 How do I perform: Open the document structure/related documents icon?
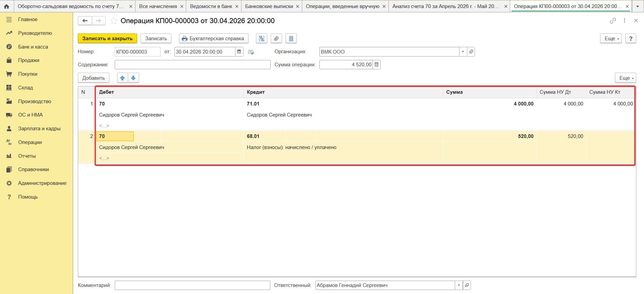tap(262, 39)
